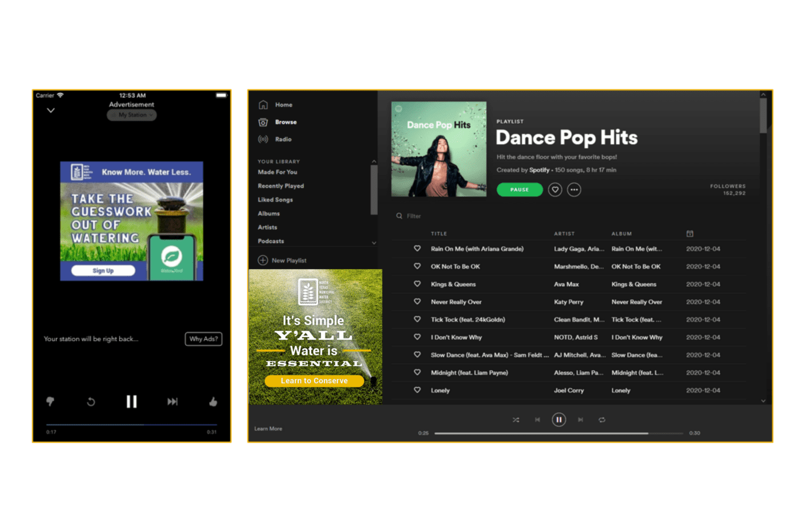Click the Home house icon
This screenshot has height=532, width=799.
[x=263, y=105]
